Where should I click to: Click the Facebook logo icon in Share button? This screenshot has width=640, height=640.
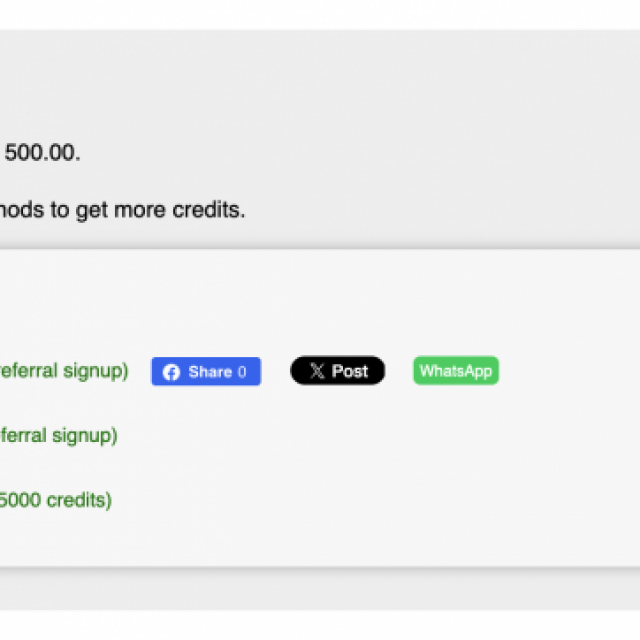[171, 372]
